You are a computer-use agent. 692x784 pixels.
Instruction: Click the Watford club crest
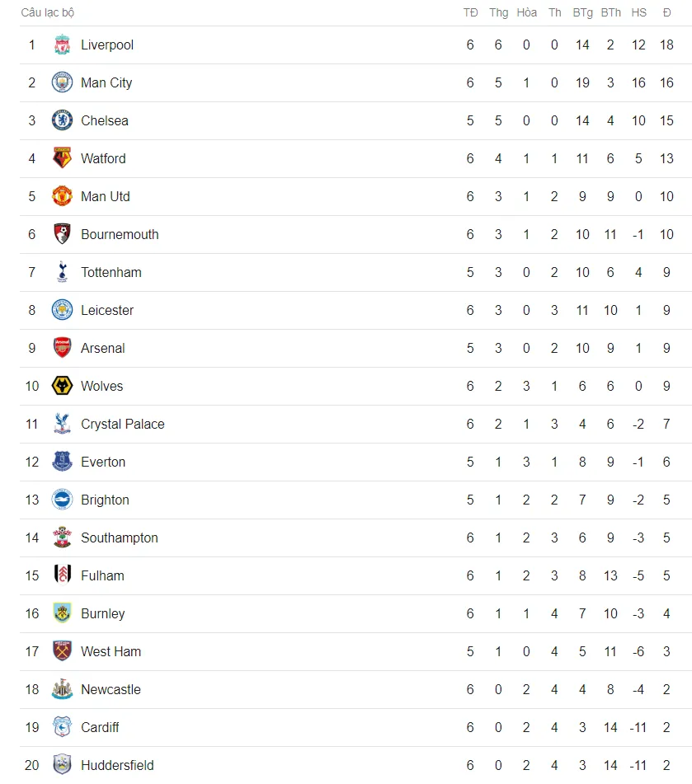tap(62, 158)
